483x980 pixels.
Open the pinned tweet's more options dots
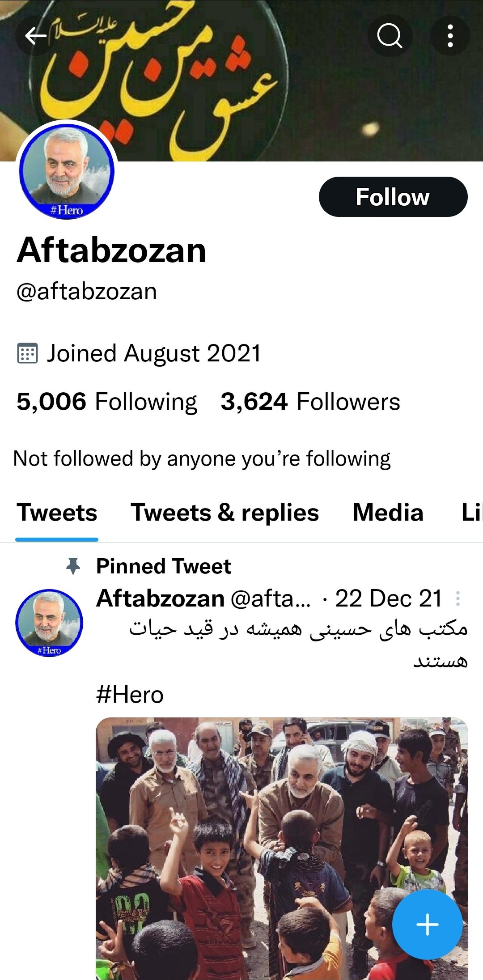tap(458, 598)
